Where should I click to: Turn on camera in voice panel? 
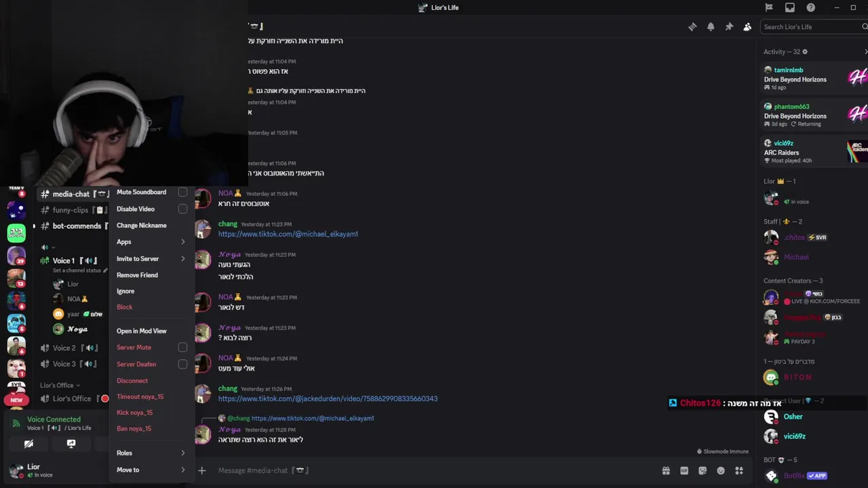tap(28, 444)
